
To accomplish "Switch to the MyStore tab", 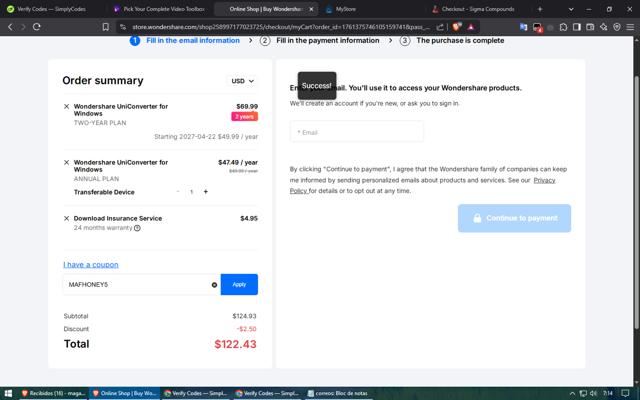I will 347,9.
